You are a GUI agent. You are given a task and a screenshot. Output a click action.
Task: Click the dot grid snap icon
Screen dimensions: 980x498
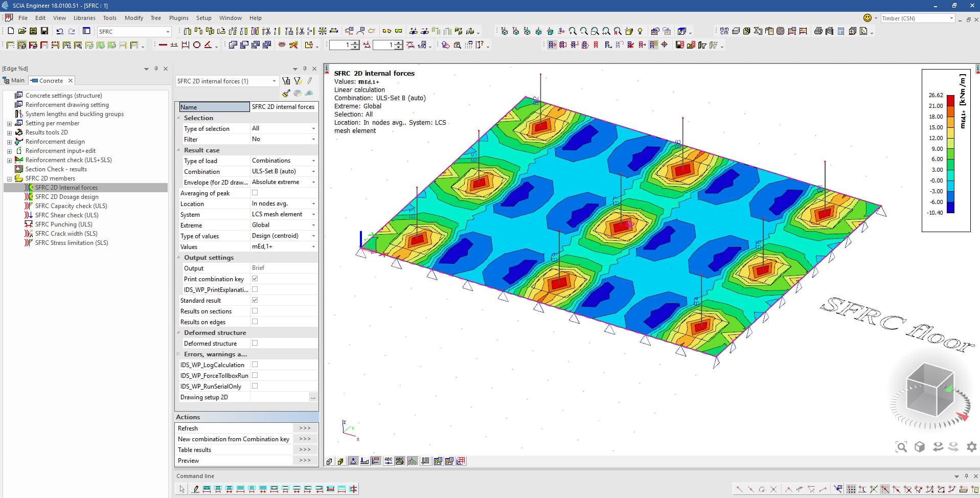click(851, 489)
